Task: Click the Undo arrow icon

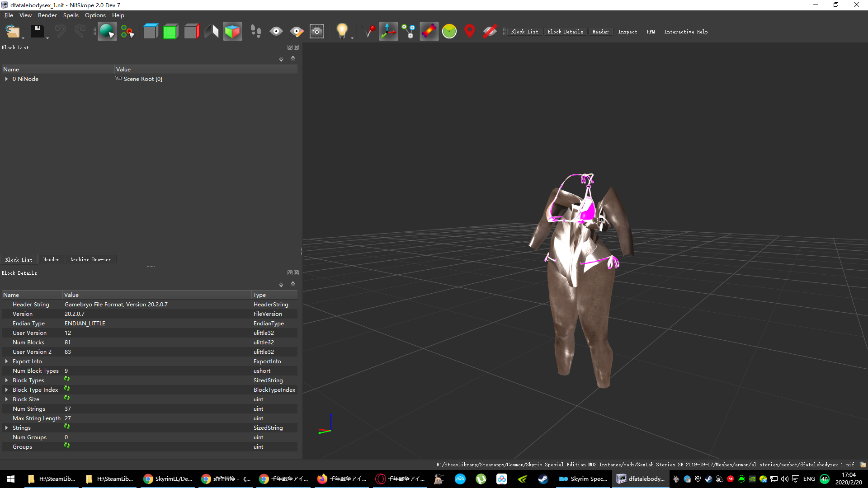Action: click(x=60, y=31)
